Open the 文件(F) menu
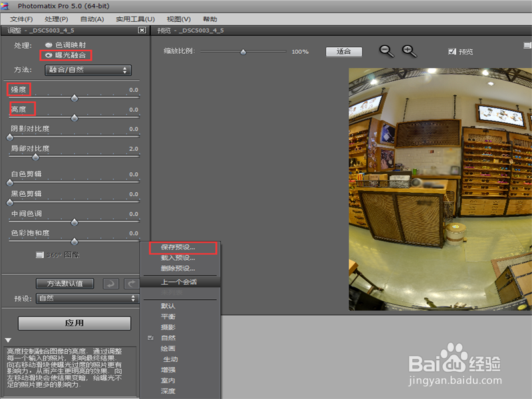532x399 pixels. pos(21,19)
